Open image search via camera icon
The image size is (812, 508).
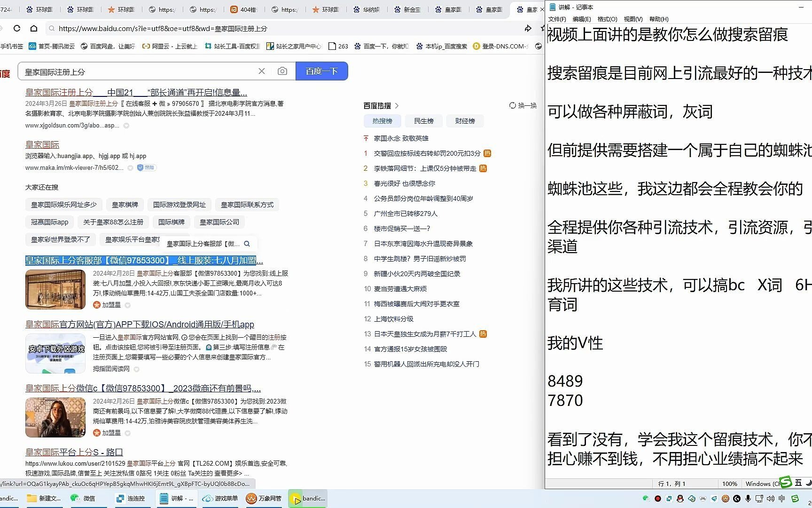coord(282,71)
